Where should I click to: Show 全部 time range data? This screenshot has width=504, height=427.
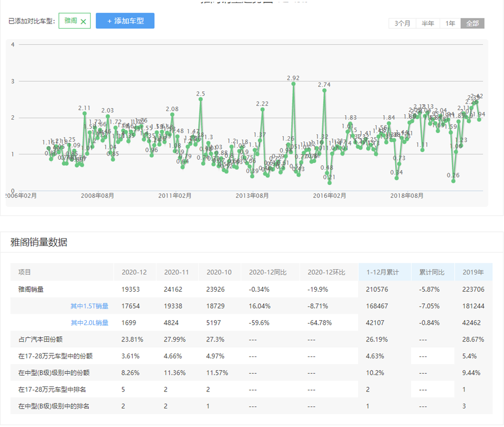click(x=472, y=23)
